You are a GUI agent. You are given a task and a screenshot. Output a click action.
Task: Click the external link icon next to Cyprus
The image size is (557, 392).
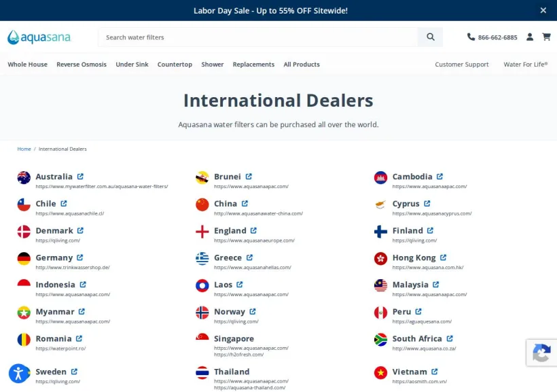[x=427, y=203]
